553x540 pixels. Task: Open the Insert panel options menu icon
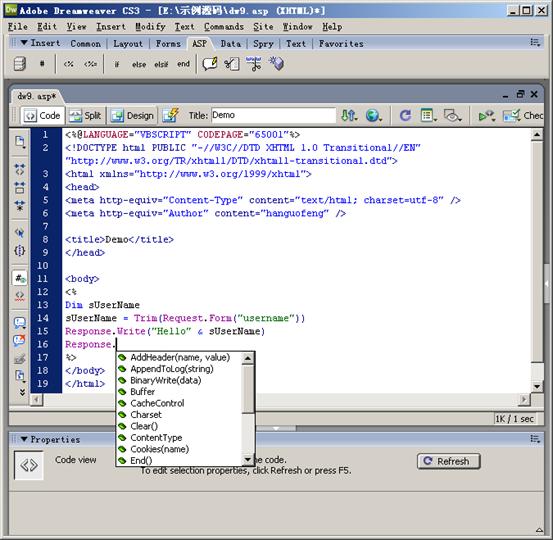click(x=535, y=43)
